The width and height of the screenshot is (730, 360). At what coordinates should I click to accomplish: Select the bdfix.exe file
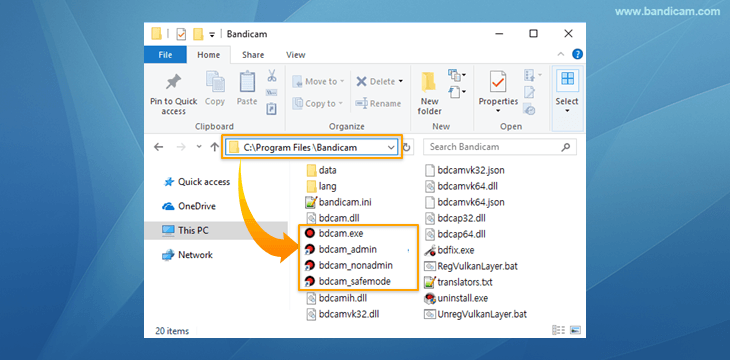point(450,250)
